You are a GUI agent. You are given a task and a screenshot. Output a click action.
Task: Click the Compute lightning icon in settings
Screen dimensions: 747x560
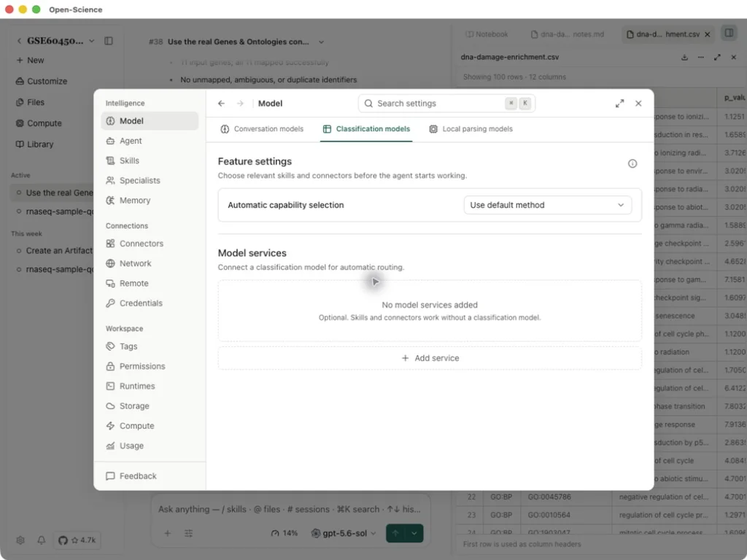[x=111, y=426]
